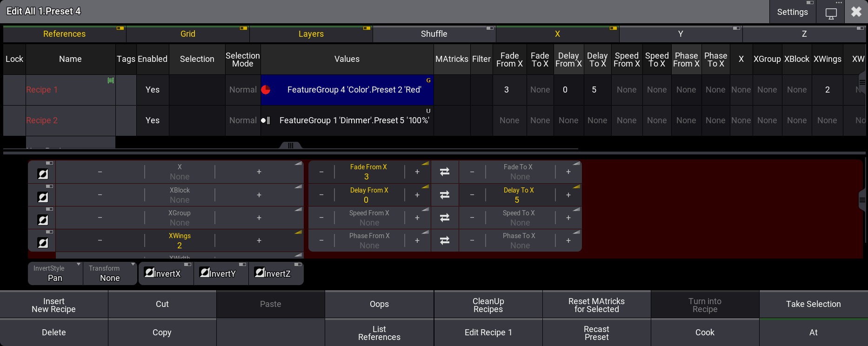Click the red color icon in Recipe 1
Image resolution: width=868 pixels, height=346 pixels.
pyautogui.click(x=266, y=90)
